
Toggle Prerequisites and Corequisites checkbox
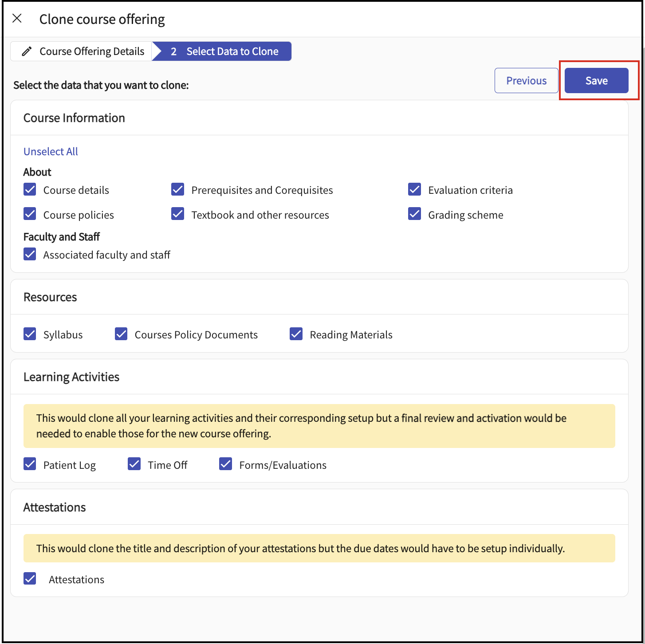pos(178,190)
